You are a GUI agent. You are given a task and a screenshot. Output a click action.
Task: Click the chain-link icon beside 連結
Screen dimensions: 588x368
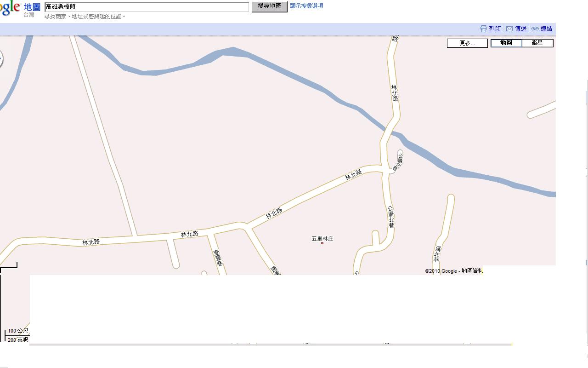tap(535, 29)
